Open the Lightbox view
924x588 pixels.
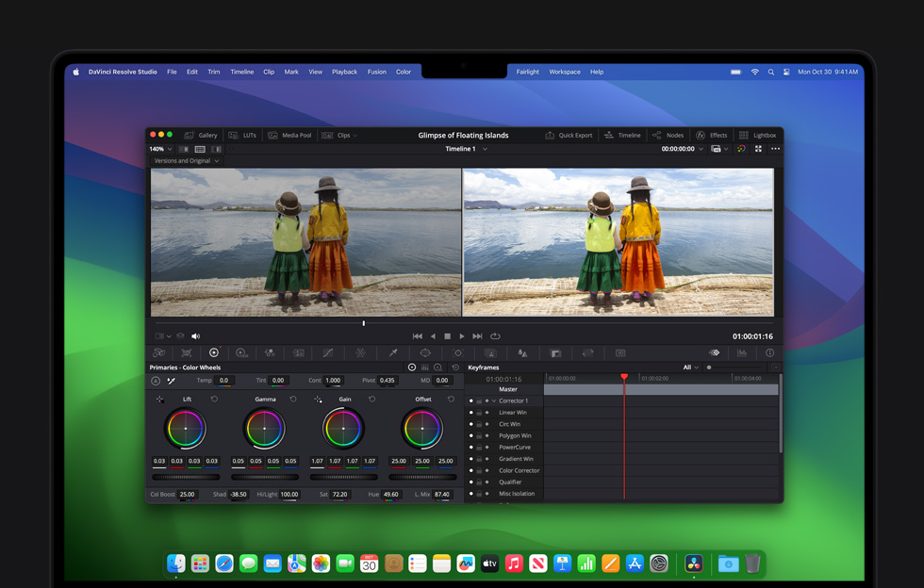pos(757,136)
